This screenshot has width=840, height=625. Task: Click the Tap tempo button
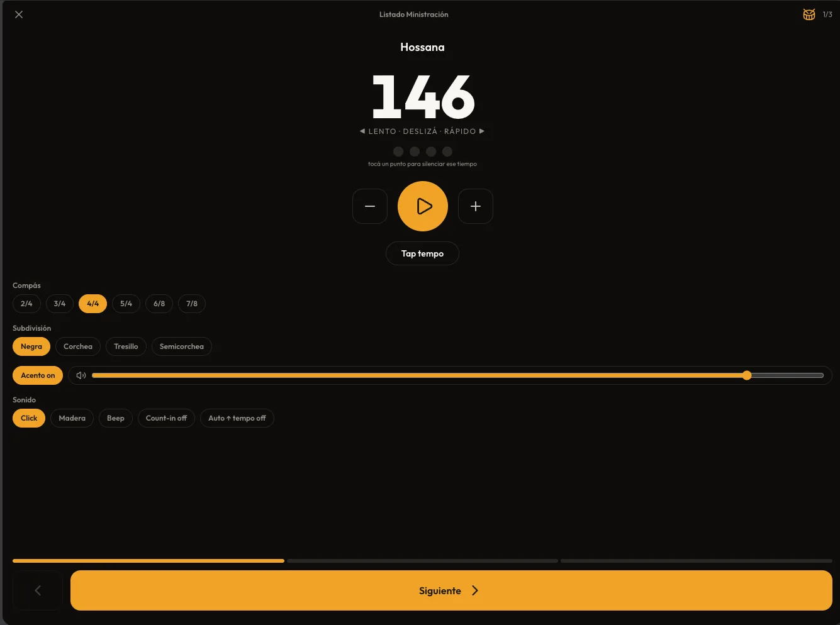point(422,253)
